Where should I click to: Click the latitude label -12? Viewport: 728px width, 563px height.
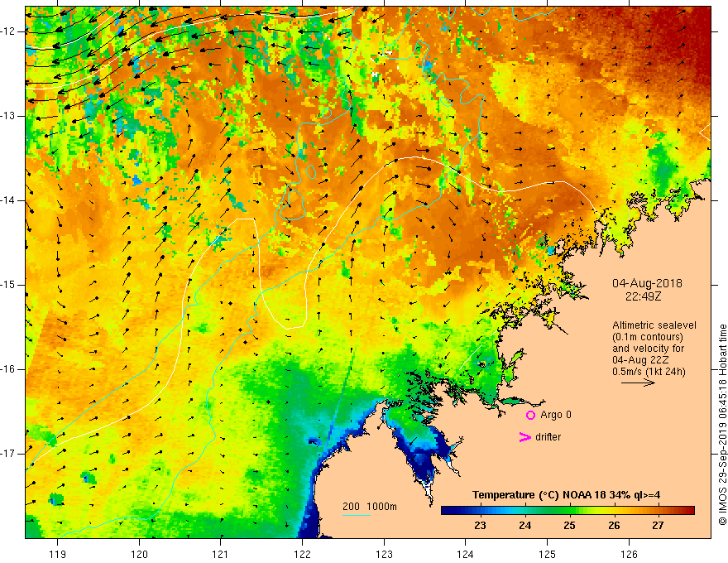9,31
